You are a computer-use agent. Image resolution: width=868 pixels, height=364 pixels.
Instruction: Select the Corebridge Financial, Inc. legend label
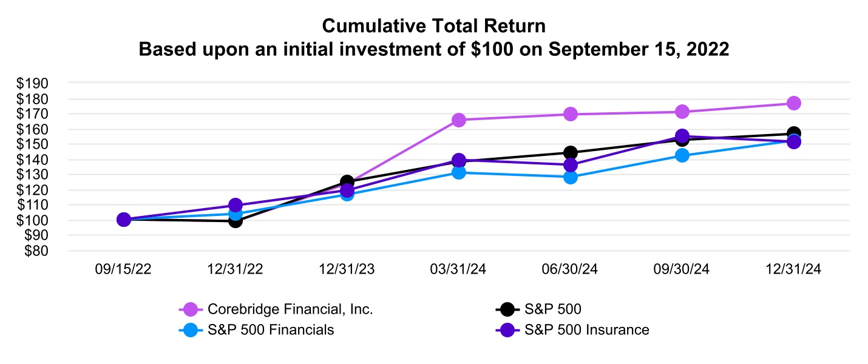coord(291,309)
